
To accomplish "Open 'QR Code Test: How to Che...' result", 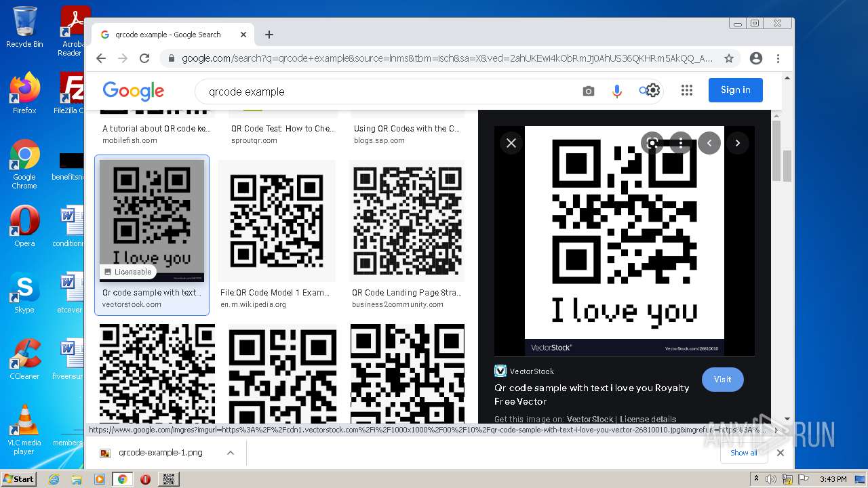I will click(283, 128).
